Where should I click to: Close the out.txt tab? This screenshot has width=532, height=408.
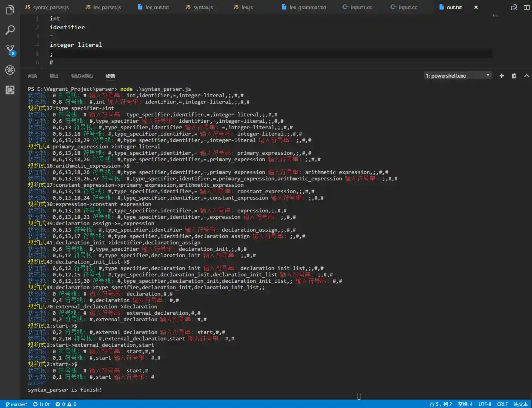[x=476, y=7]
